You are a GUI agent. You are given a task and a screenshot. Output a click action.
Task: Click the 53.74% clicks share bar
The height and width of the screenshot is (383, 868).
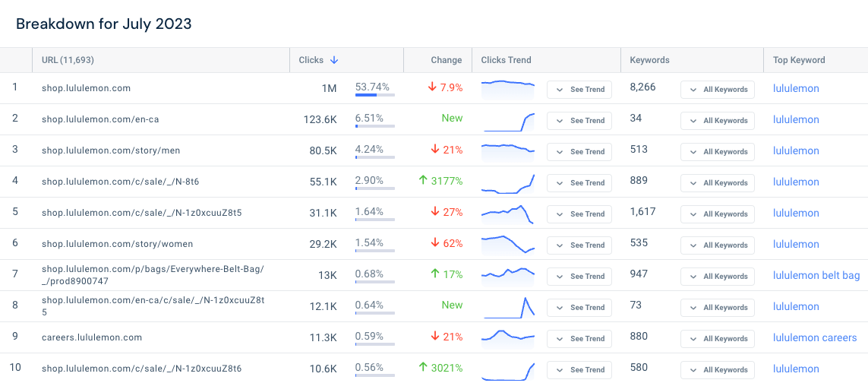pos(375,95)
